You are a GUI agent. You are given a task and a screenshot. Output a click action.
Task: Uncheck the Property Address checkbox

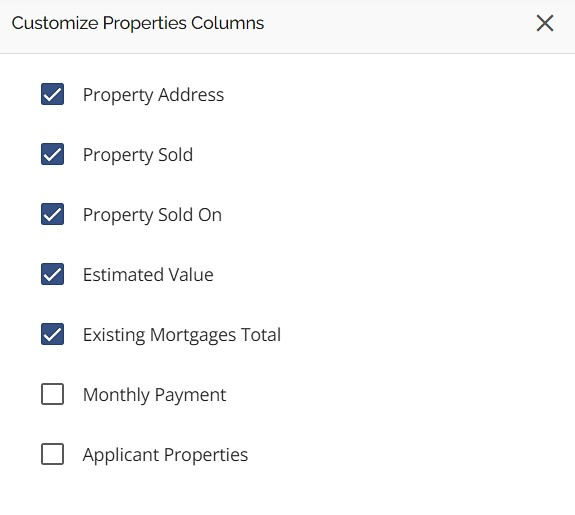[x=52, y=94]
